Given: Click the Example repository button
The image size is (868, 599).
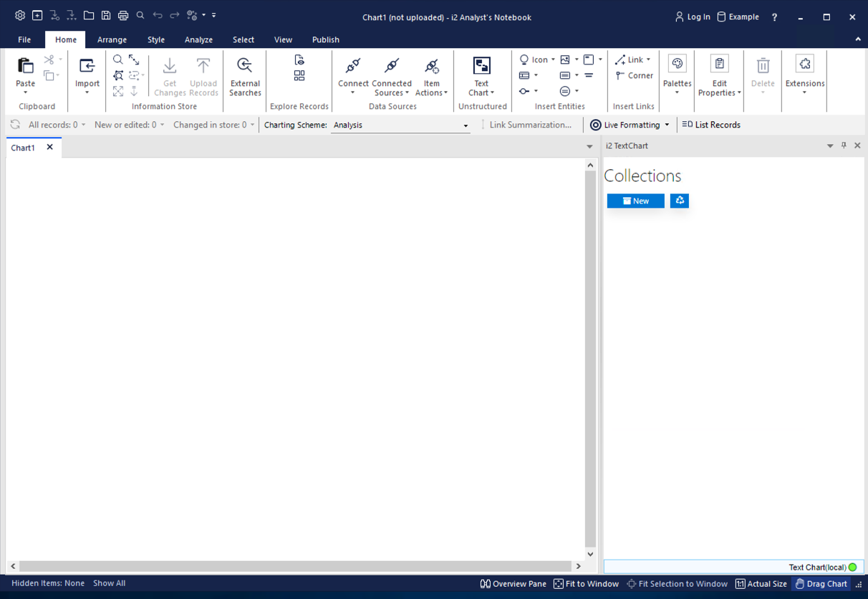Looking at the screenshot, I should [738, 16].
